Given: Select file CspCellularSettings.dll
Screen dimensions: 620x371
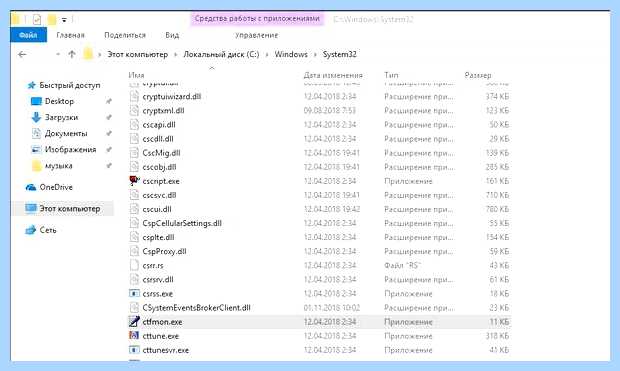Looking at the screenshot, I should pos(182,223).
